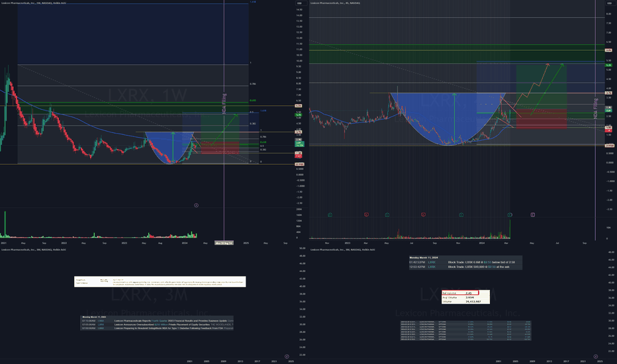Click the circular icon at bottom-right 3M chart corner

(x=595, y=357)
